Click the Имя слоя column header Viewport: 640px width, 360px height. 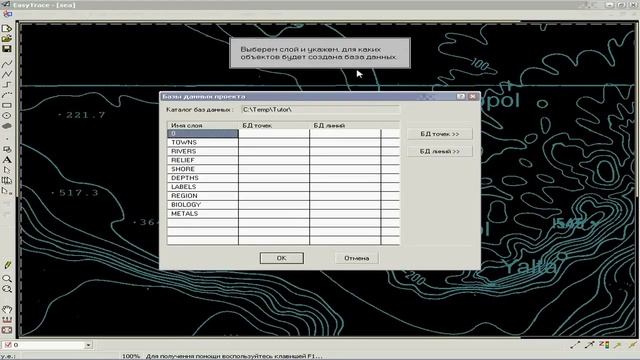203,125
